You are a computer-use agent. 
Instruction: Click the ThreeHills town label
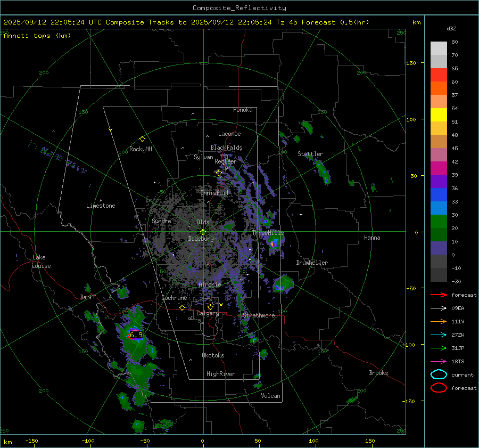[x=268, y=233]
